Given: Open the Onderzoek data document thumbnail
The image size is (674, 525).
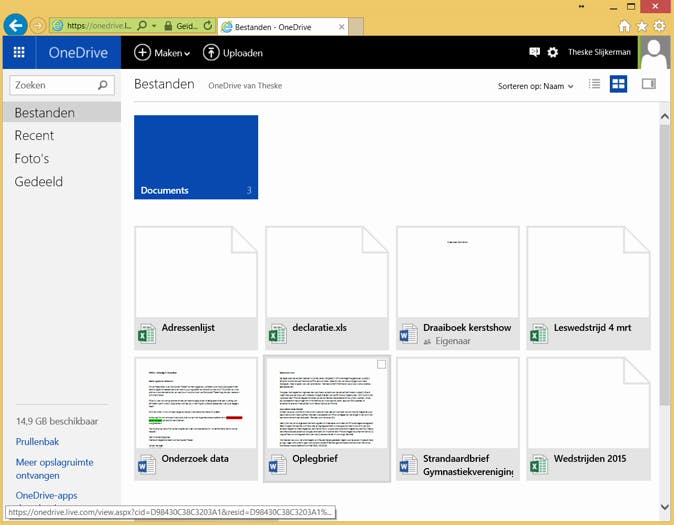Looking at the screenshot, I should pos(196,403).
